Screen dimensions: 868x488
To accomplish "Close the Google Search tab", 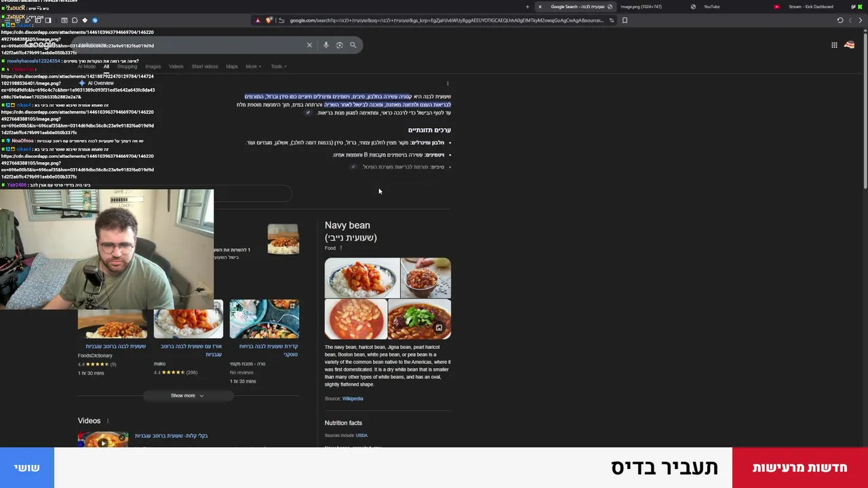I will [540, 7].
